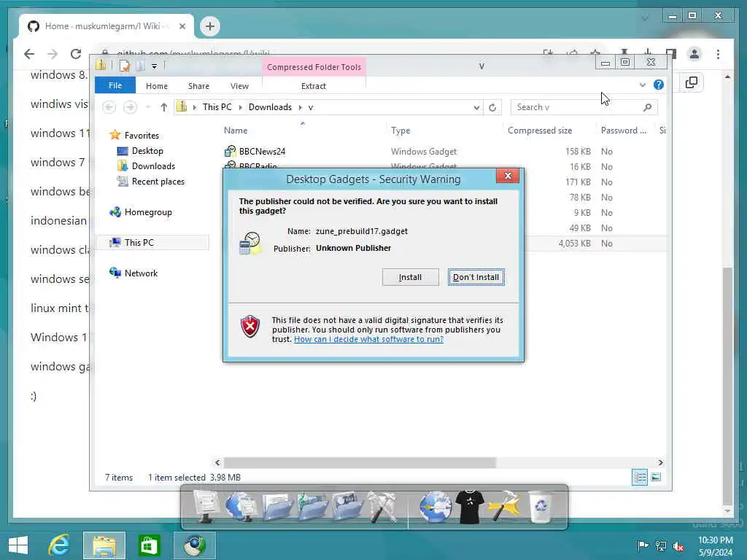The width and height of the screenshot is (747, 560).
Task: Click the search magnifier icon in Explorer
Action: [648, 108]
